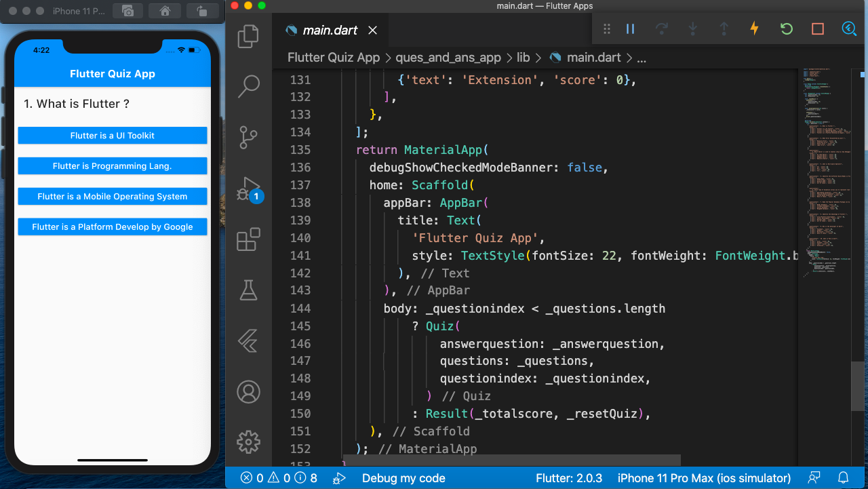Step over the current line
This screenshot has height=489, width=868.
(x=661, y=28)
